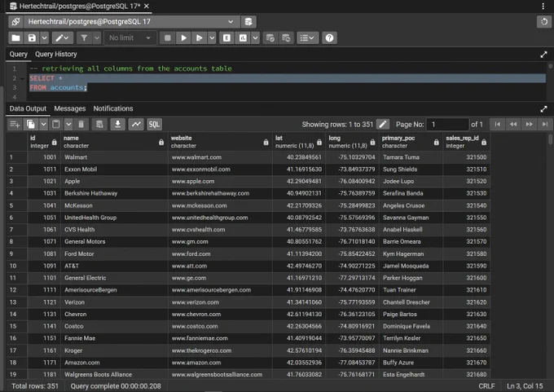Expand the explain options dropdown arrow
The image size is (554, 392).
[255, 37]
